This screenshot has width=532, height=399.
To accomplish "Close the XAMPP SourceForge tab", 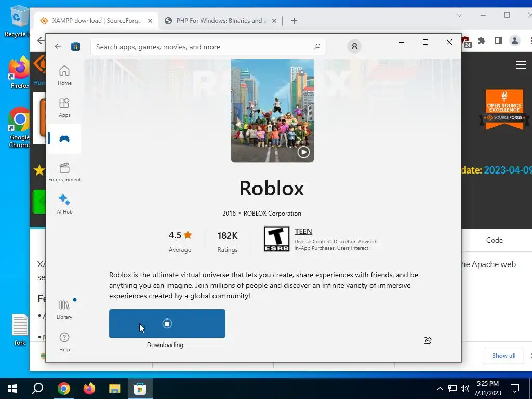I will [150, 21].
